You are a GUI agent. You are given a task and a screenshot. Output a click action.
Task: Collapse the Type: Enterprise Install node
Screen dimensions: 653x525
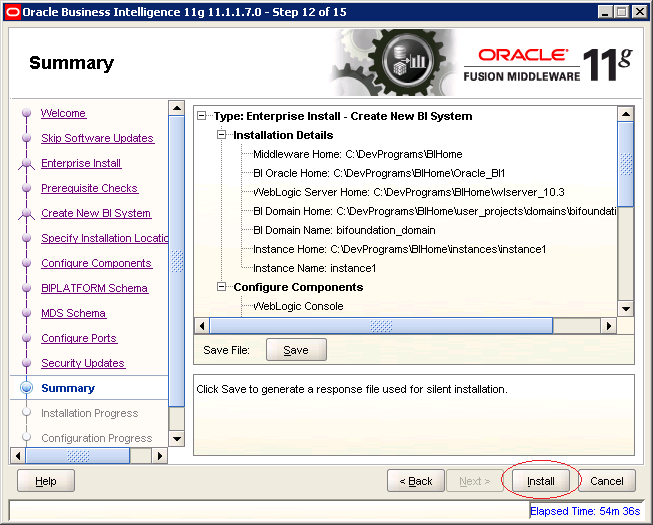pos(202,115)
